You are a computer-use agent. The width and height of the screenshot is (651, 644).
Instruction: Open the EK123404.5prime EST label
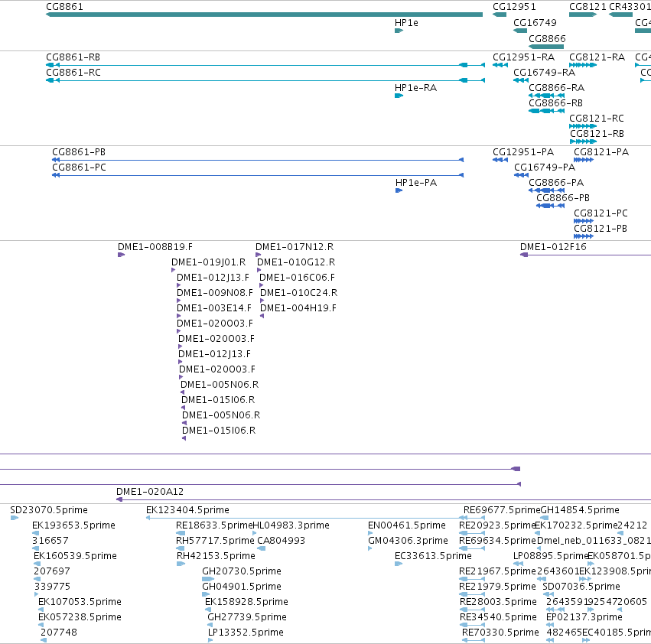187,509
